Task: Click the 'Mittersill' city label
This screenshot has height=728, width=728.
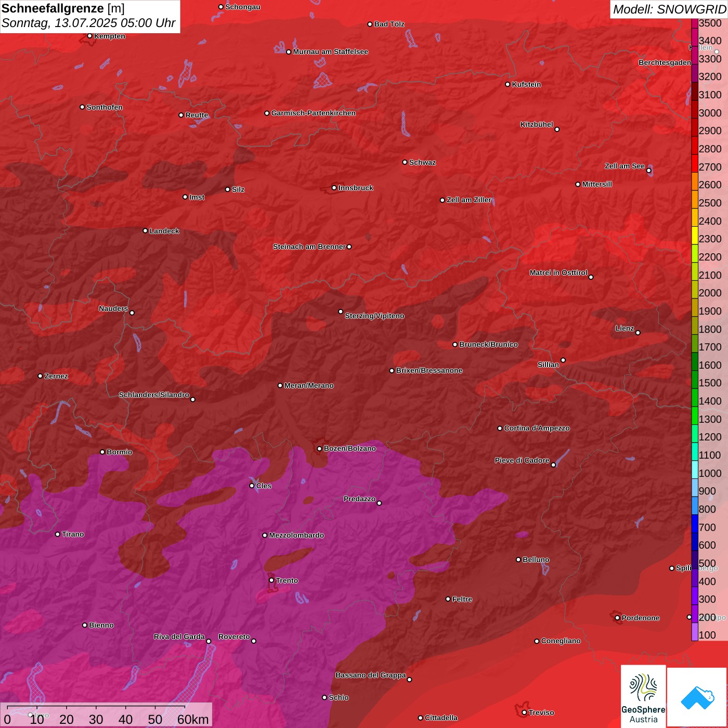Action: click(597, 184)
